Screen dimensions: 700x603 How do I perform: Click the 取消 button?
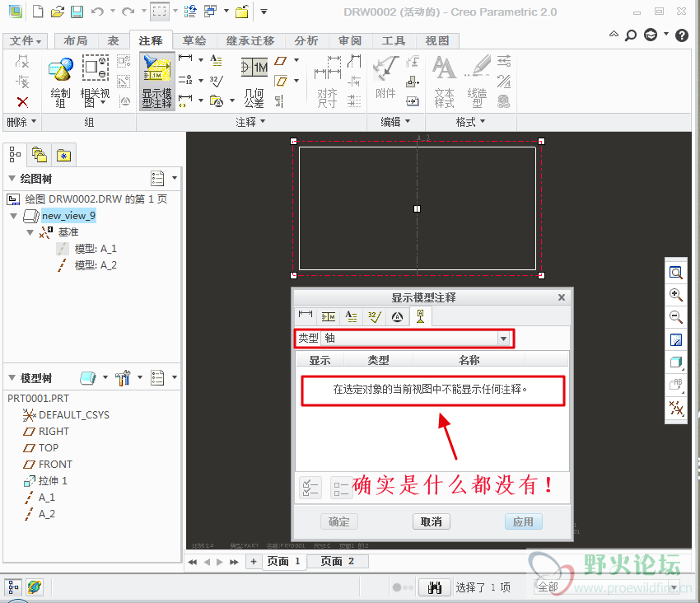click(x=431, y=521)
